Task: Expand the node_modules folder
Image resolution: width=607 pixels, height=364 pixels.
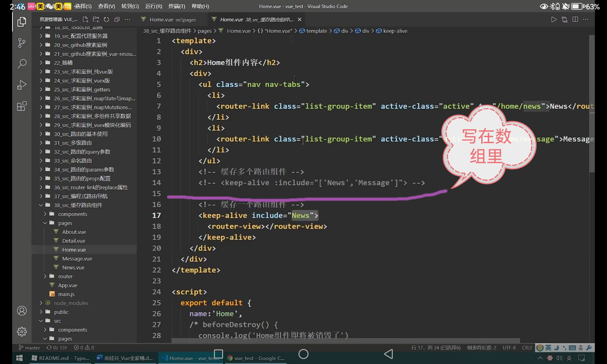Action: [x=41, y=303]
